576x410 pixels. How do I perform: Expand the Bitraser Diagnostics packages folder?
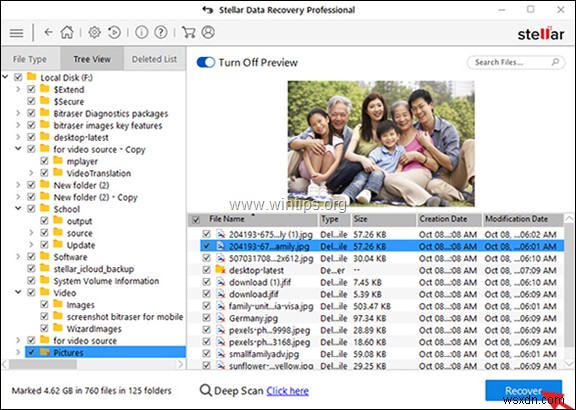(18, 113)
